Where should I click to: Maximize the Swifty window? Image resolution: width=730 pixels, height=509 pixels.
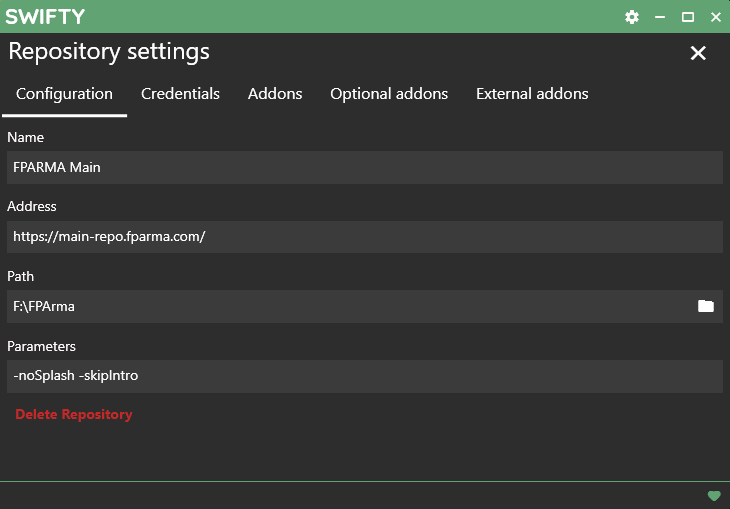pyautogui.click(x=688, y=17)
